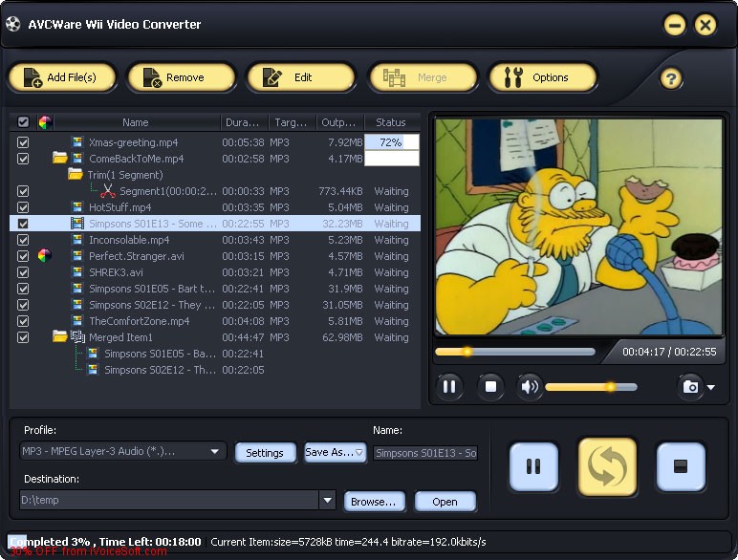Click the folder icon next to ComeBackToMe.mp4
The height and width of the screenshot is (560, 738).
(60, 158)
